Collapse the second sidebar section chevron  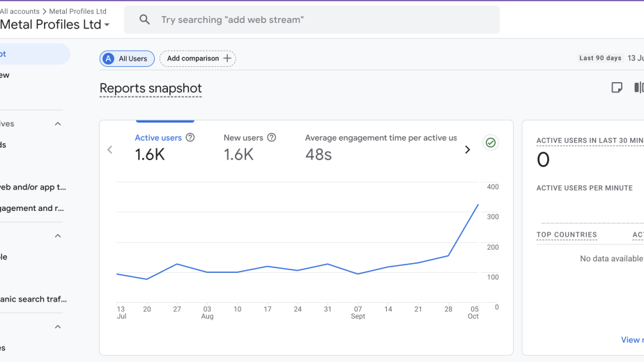coord(58,236)
